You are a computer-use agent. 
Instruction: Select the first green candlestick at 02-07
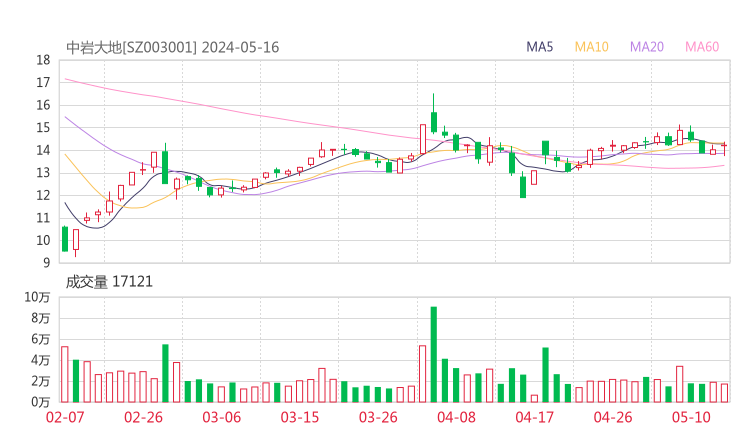(x=65, y=239)
